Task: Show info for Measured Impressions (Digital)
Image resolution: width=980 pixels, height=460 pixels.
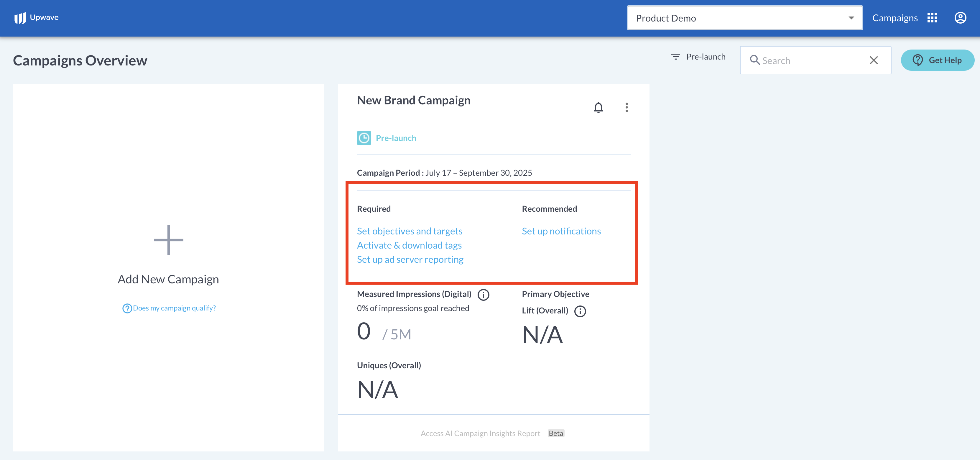Action: tap(483, 295)
